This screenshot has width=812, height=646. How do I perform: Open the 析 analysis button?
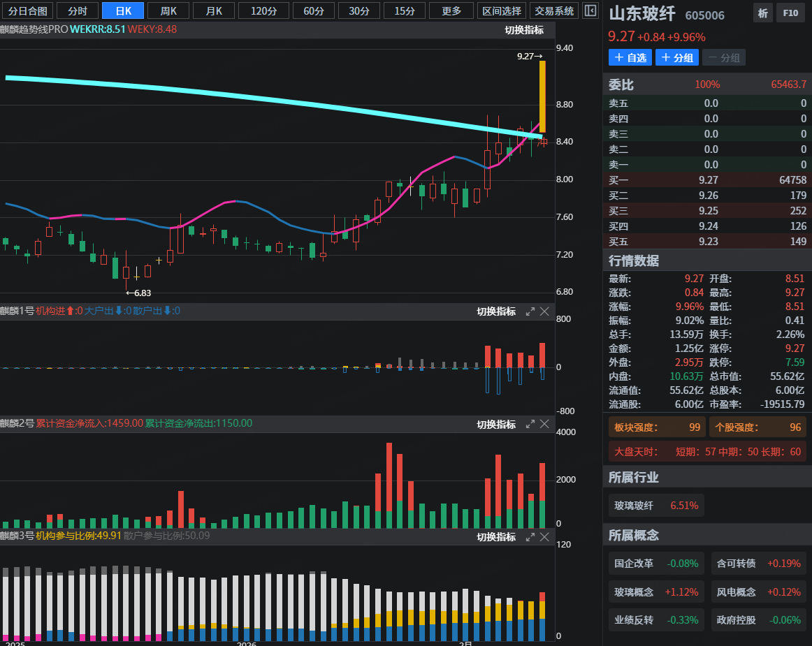[762, 13]
